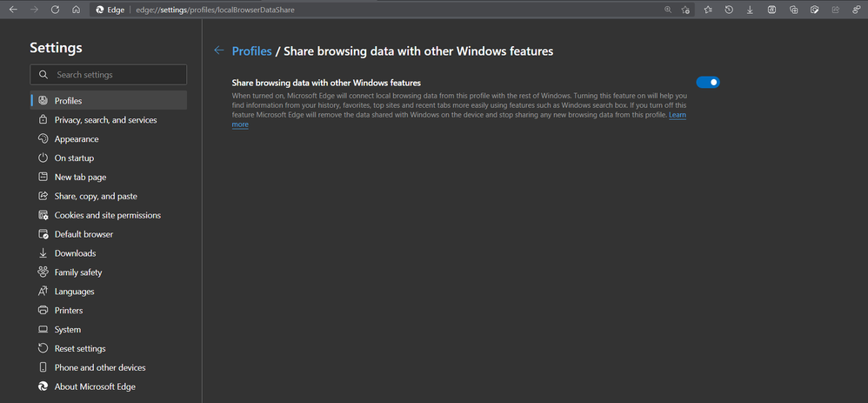Click the math solver toolbar icon
The image size is (868, 403).
click(771, 10)
